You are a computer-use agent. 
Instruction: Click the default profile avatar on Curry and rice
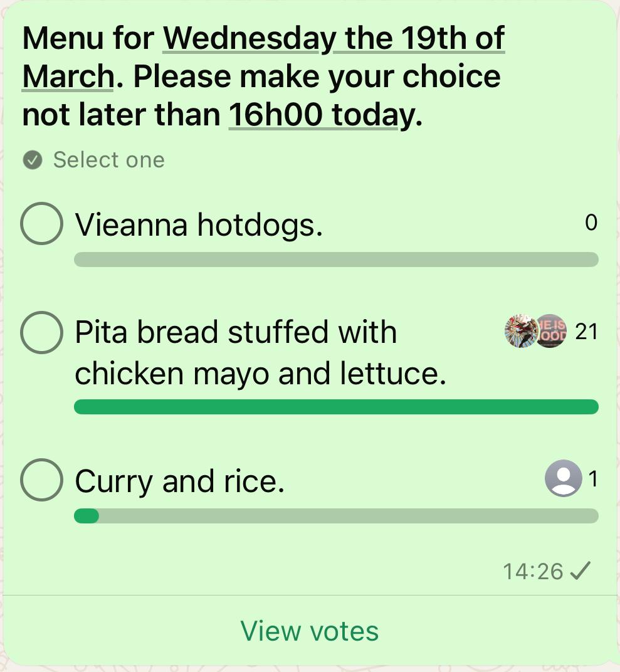click(x=563, y=478)
